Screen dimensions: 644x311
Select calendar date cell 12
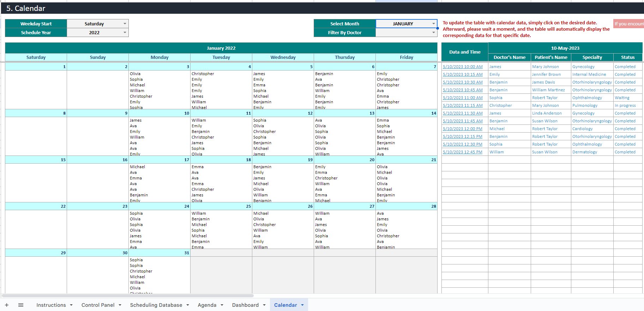(283, 113)
